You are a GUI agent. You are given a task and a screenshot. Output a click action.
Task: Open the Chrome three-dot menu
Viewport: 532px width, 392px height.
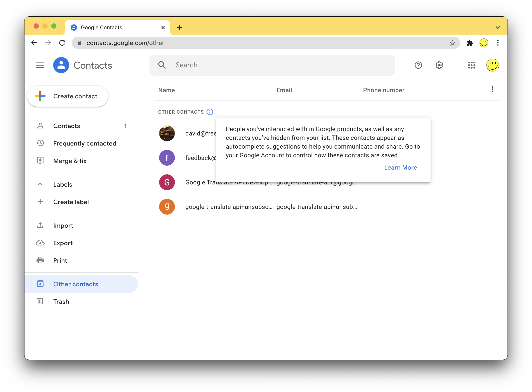pos(498,43)
